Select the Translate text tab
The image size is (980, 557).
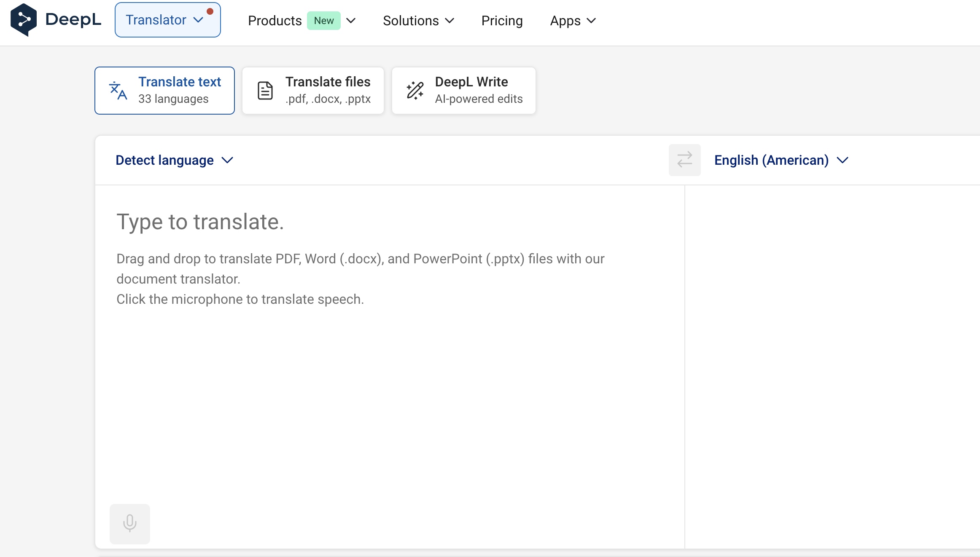pos(164,91)
